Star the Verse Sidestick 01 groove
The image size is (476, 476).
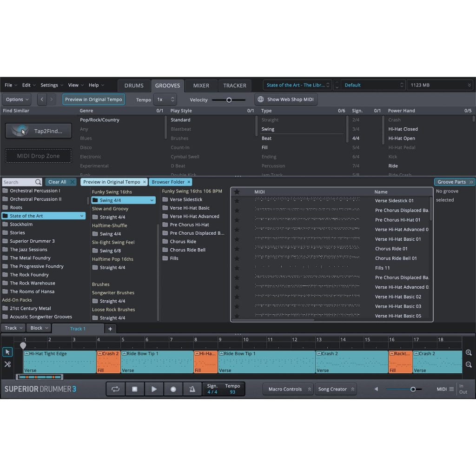click(237, 201)
